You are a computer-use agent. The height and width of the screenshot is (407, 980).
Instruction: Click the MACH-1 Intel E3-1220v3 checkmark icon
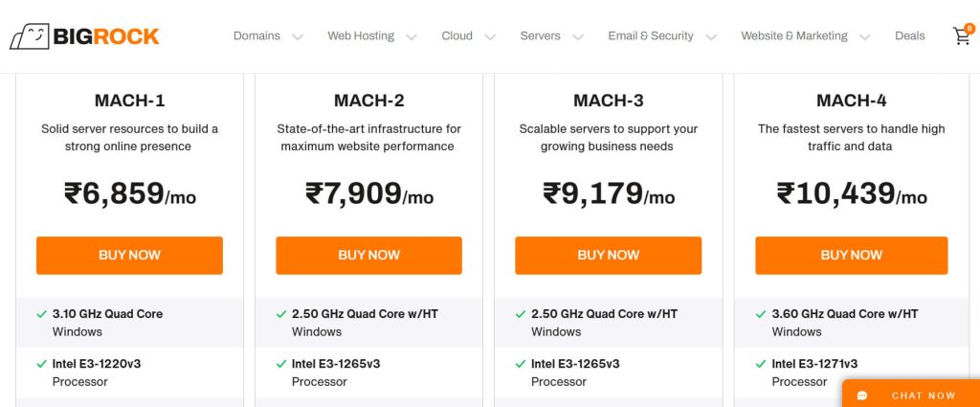[x=41, y=364]
